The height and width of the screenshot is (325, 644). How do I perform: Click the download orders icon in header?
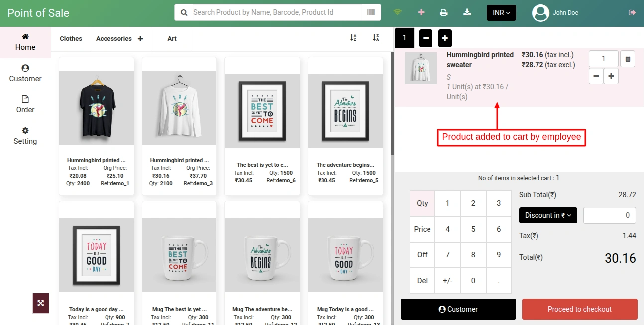pyautogui.click(x=467, y=12)
